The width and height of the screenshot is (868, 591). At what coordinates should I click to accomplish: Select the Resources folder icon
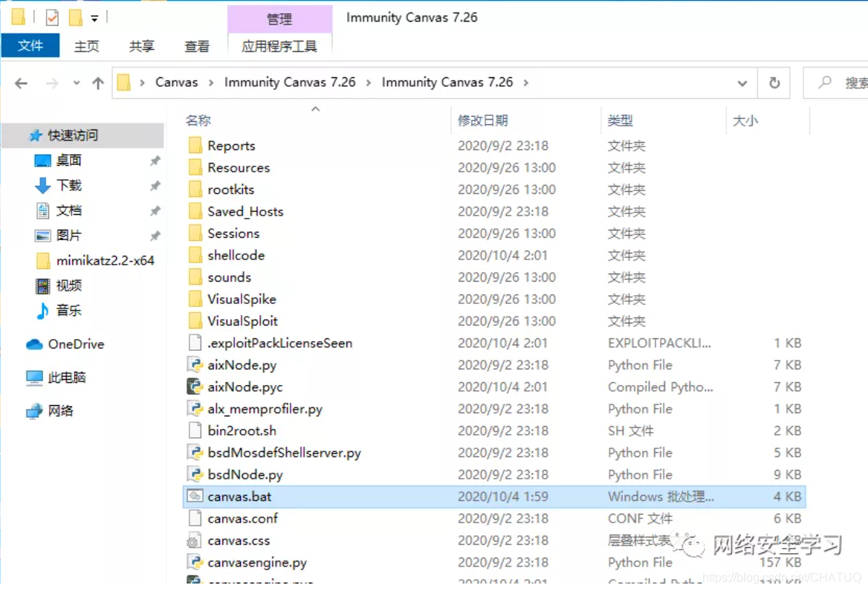(x=195, y=167)
